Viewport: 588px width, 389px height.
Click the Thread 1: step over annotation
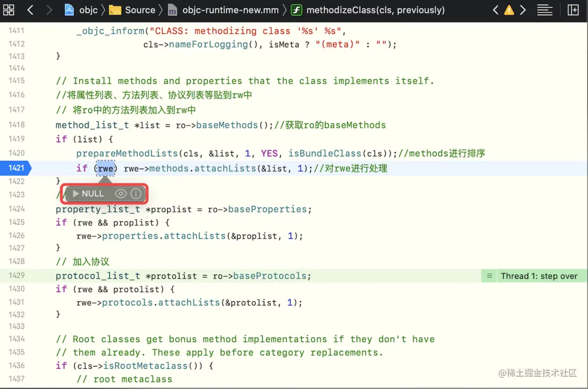539,276
